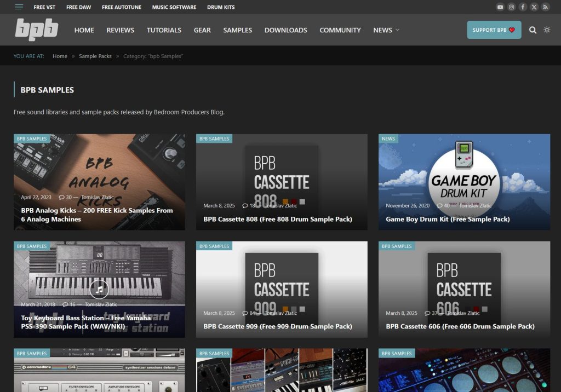
Task: Click BPB Samples tag on Cassette 909 card
Action: coord(214,246)
